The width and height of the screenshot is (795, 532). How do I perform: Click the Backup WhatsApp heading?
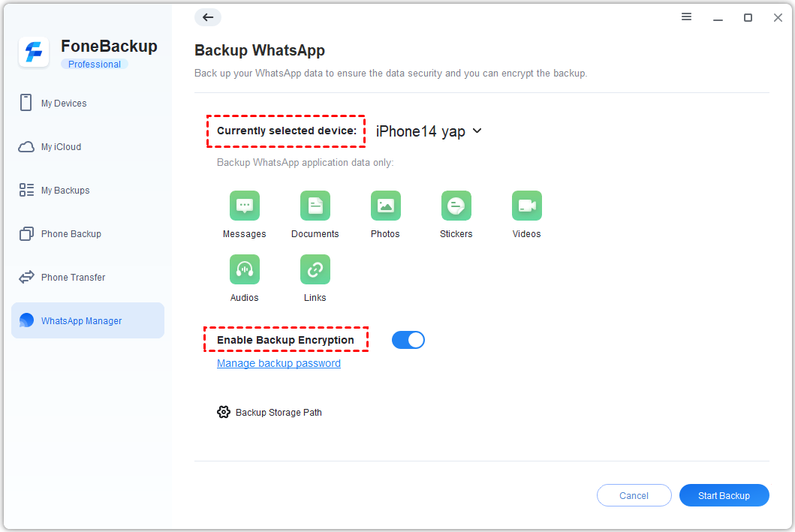tap(260, 50)
